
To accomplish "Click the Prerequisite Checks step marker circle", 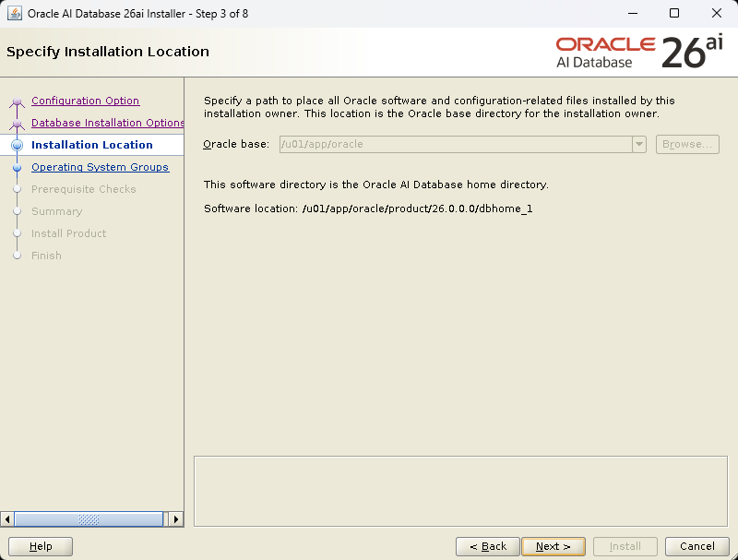I will [17, 189].
